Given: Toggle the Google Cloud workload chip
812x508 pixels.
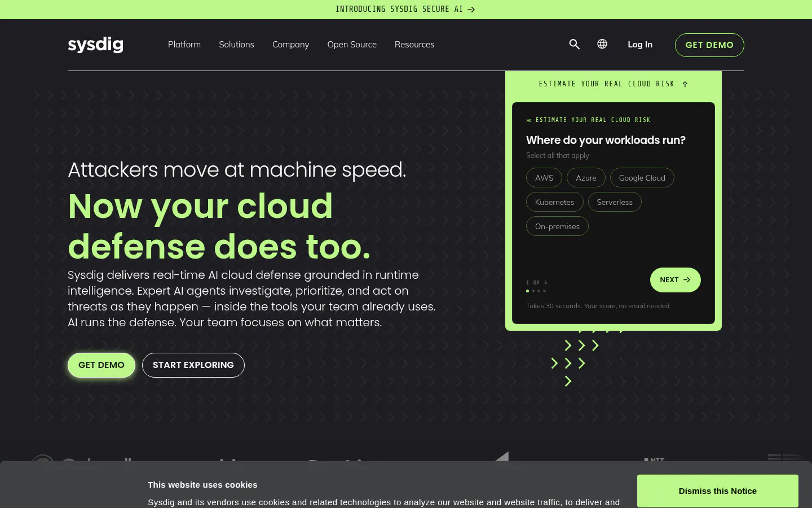Looking at the screenshot, I should (642, 178).
